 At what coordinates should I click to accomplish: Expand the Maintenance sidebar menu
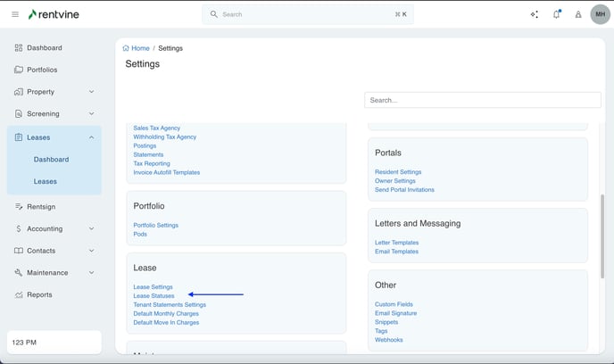point(91,273)
